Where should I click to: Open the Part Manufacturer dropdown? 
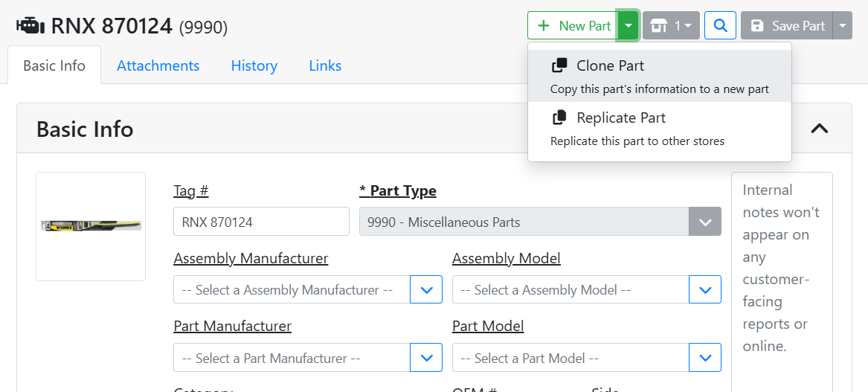[x=426, y=359]
